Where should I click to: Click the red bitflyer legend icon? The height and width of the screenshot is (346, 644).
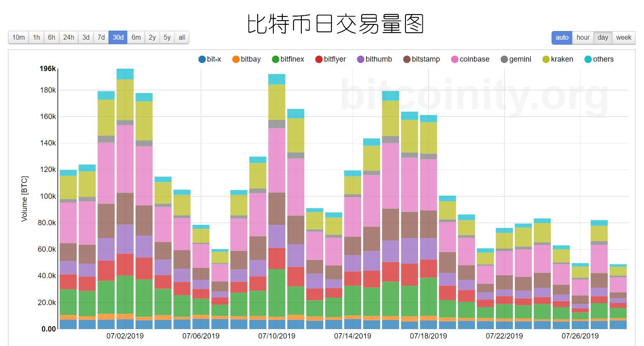click(318, 59)
